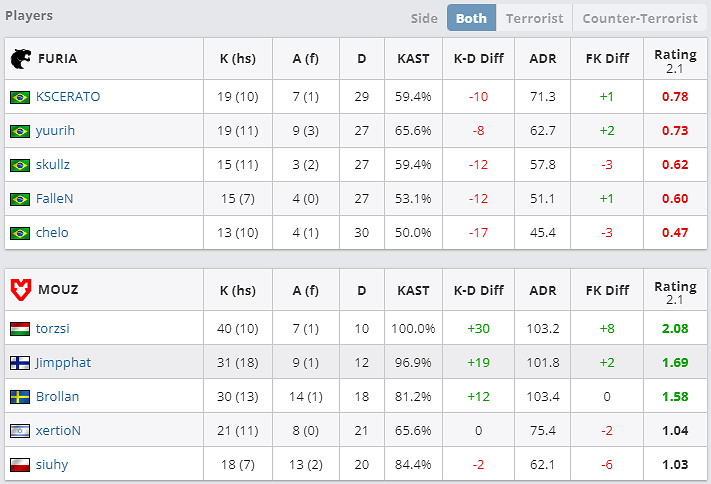Image resolution: width=711 pixels, height=484 pixels.
Task: Select the Both side filter
Action: pyautogui.click(x=470, y=18)
